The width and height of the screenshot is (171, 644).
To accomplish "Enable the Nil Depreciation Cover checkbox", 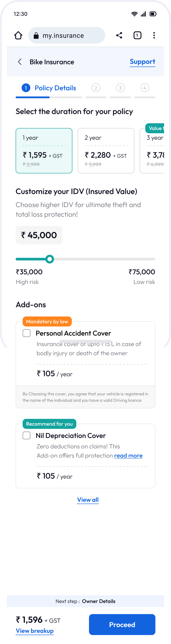I will 27,436.
